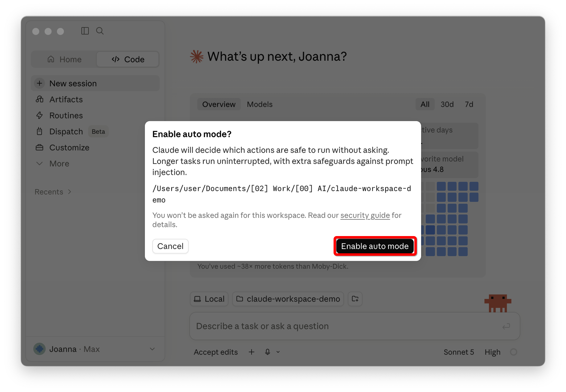Click the pixel crab mascot
566x392 pixels.
click(498, 303)
